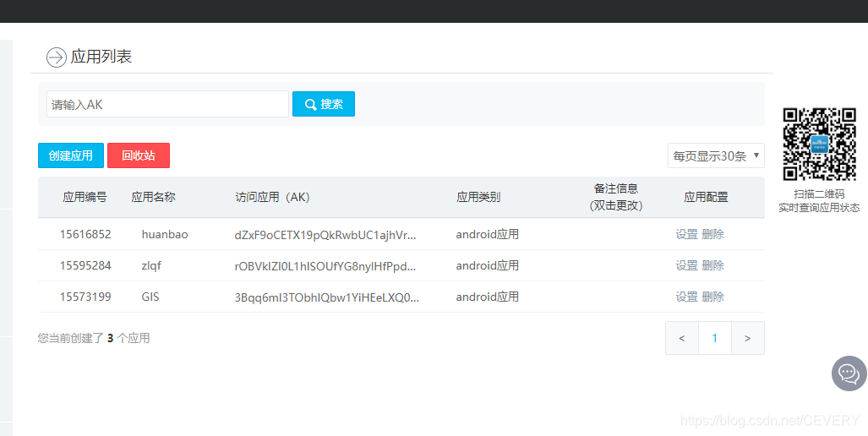868x436 pixels.
Task: Select page 1 in pagination
Action: pos(715,338)
